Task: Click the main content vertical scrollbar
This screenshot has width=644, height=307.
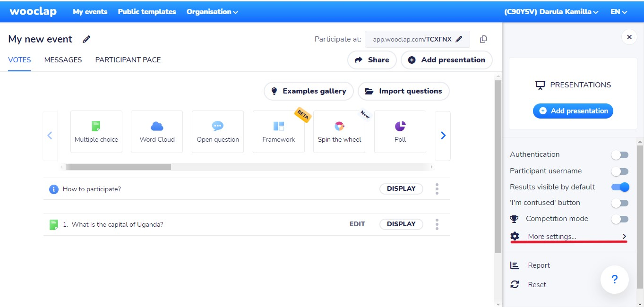Action: coord(498,167)
